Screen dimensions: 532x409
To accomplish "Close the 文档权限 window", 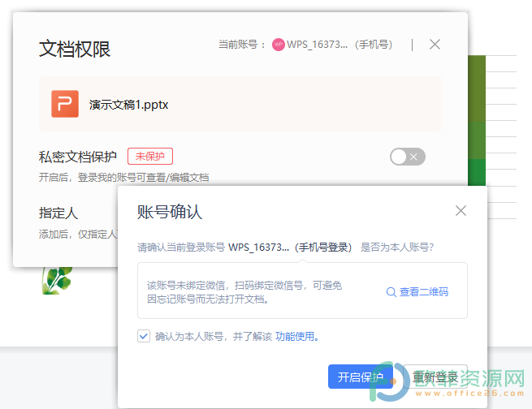I will [x=435, y=44].
